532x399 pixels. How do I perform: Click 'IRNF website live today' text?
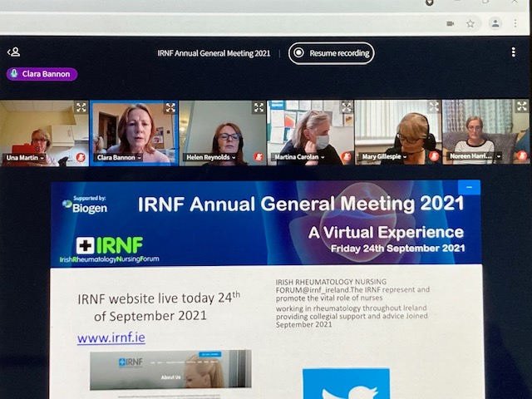(146, 299)
